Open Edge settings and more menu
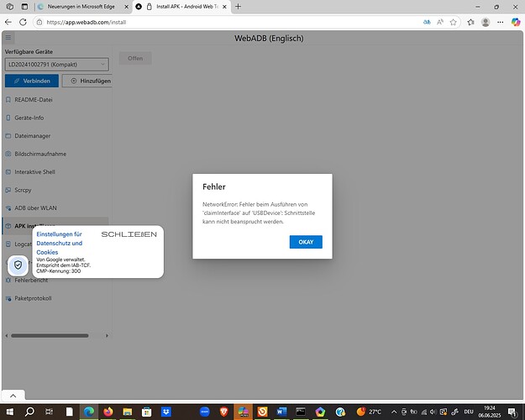525x420 pixels. [501, 22]
